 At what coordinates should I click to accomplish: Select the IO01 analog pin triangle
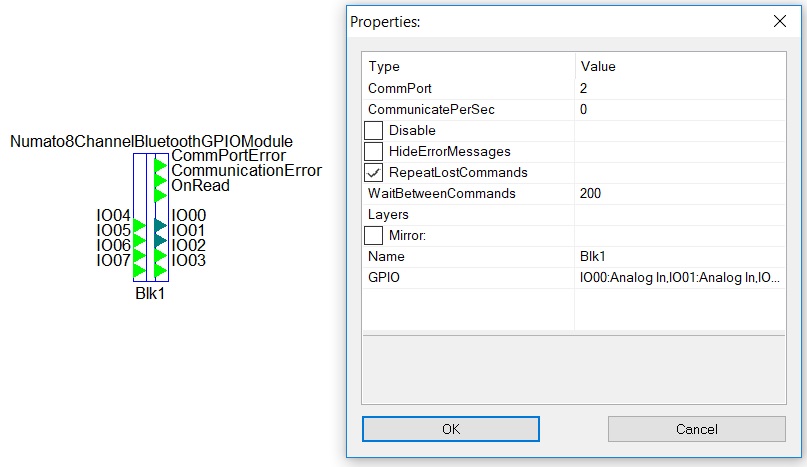pos(160,240)
